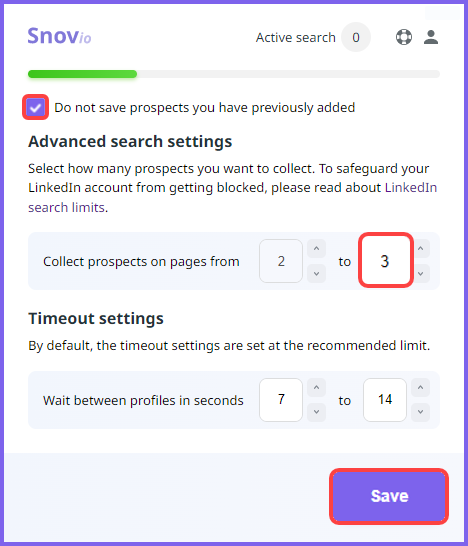Open the help lifebuoy icon
Screen dimensions: 468x546
click(404, 37)
